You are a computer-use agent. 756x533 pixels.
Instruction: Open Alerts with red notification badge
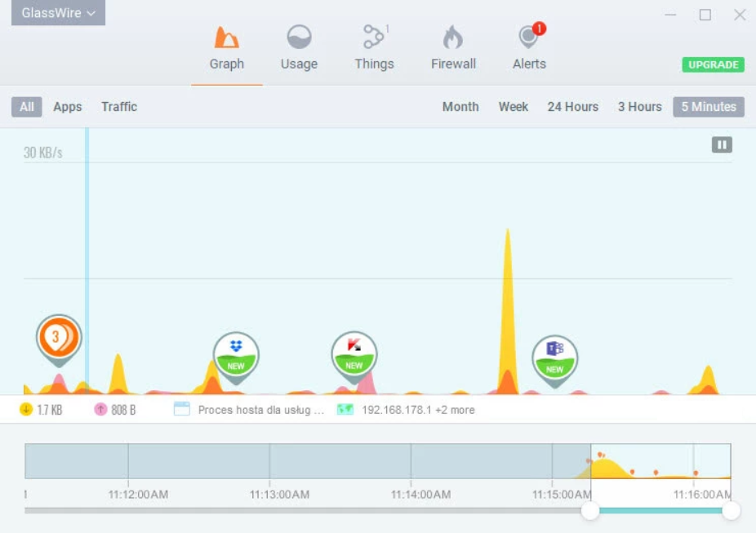coord(529,38)
